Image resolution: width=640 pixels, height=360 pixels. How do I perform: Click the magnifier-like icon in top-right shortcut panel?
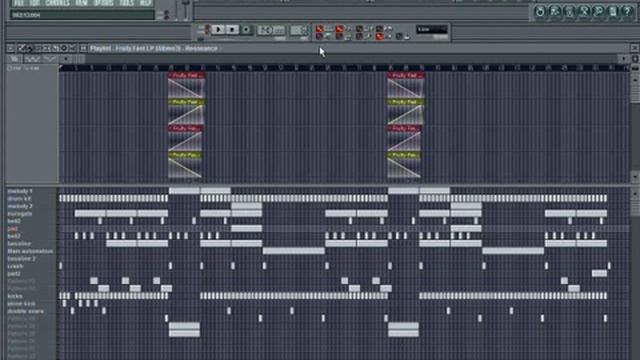[598, 11]
